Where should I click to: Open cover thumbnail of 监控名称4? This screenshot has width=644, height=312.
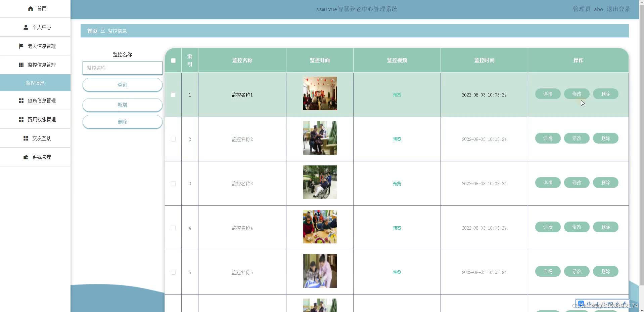point(320,227)
